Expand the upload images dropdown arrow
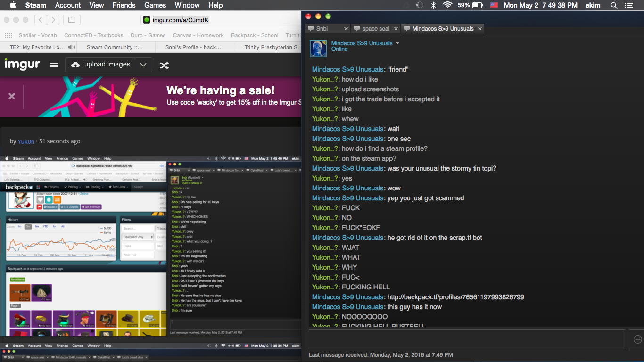The image size is (644, 362). pyautogui.click(x=143, y=65)
